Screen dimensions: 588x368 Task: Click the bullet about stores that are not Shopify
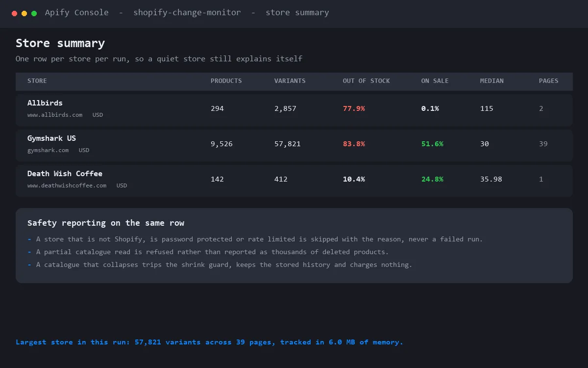pos(255,239)
